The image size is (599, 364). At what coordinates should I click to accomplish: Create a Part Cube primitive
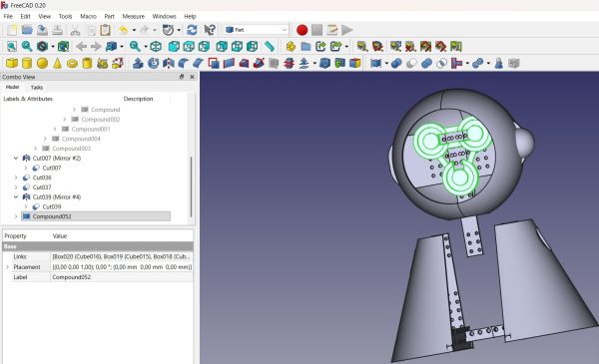(12, 64)
